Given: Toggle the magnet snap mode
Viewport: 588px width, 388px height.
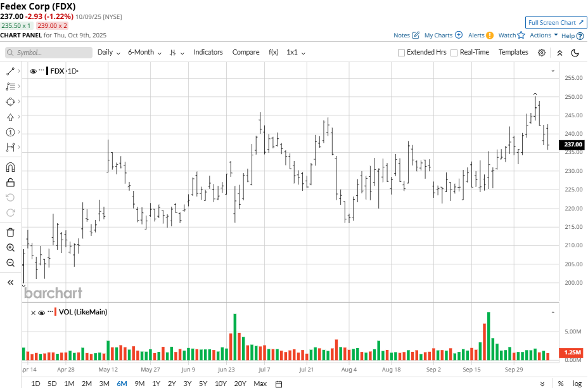Looking at the screenshot, I should pos(10,167).
